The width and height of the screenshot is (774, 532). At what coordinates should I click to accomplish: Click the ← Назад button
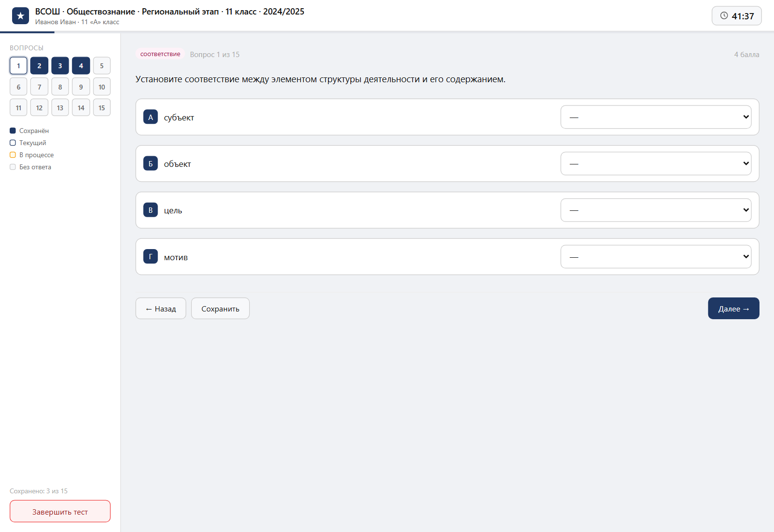tap(161, 309)
